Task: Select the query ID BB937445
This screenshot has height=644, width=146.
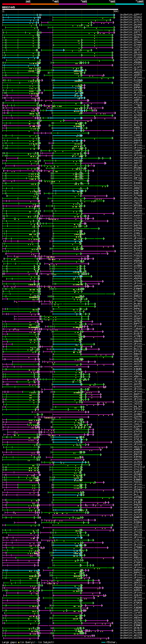Action: pyautogui.click(x=8, y=7)
